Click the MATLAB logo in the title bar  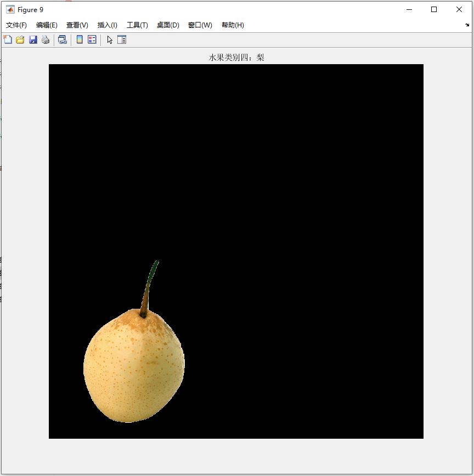click(x=10, y=10)
